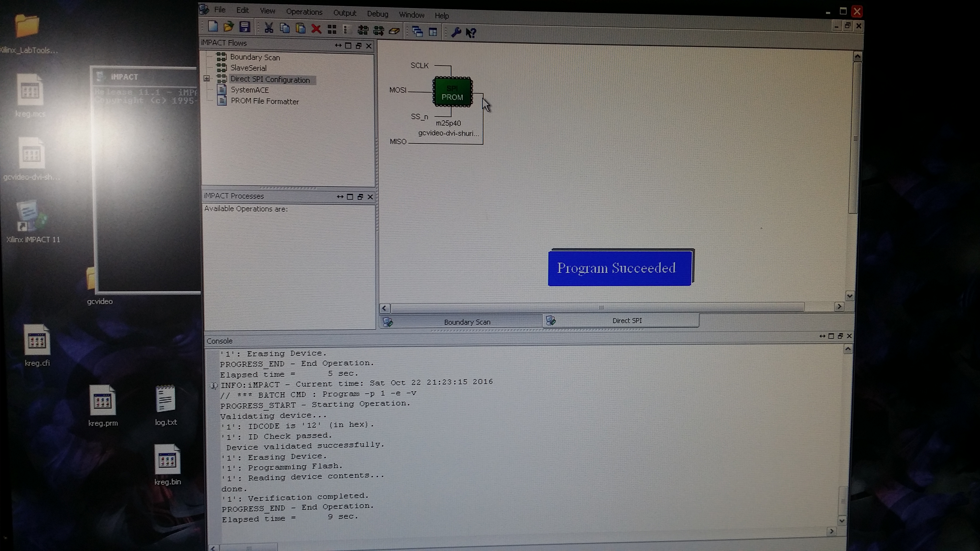Close the iMPACT Processes panel
The image size is (980, 551).
pos(370,196)
